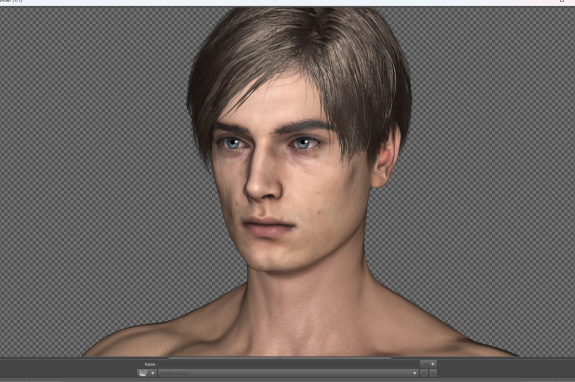This screenshot has width=575, height=382.
Task: Open the file format dropdown next to Name
Action: pos(429,364)
